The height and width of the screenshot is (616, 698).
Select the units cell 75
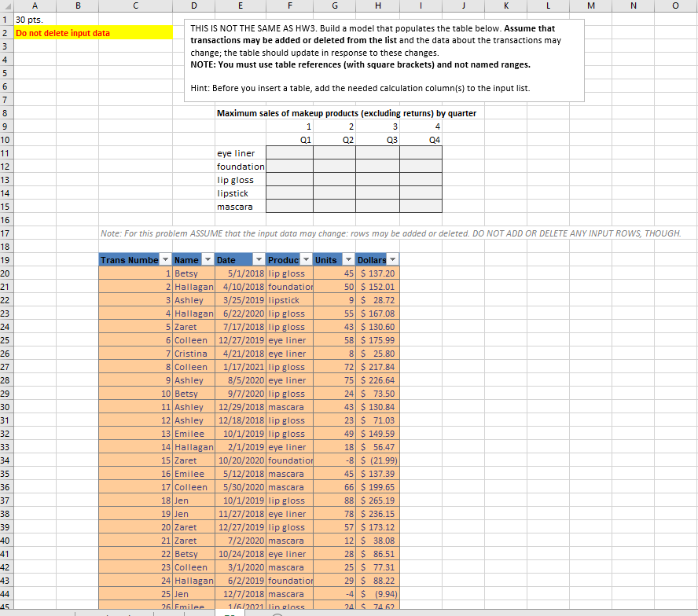click(335, 380)
